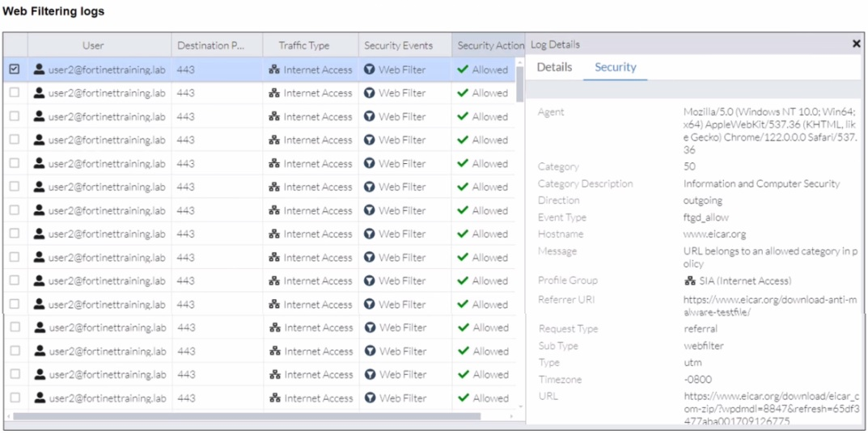Click the vertical scrollbar of the log table
Viewport: 868px width, 438px height.
tap(520, 85)
